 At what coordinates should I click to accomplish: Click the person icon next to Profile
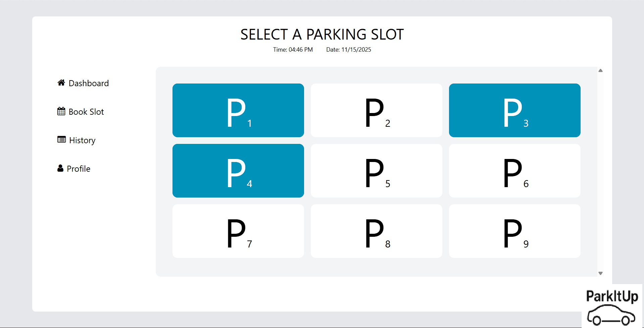point(61,168)
